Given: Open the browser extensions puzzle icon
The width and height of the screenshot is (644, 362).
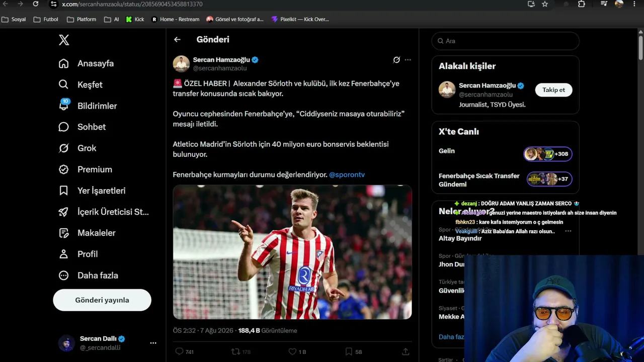Looking at the screenshot, I should point(582,4).
